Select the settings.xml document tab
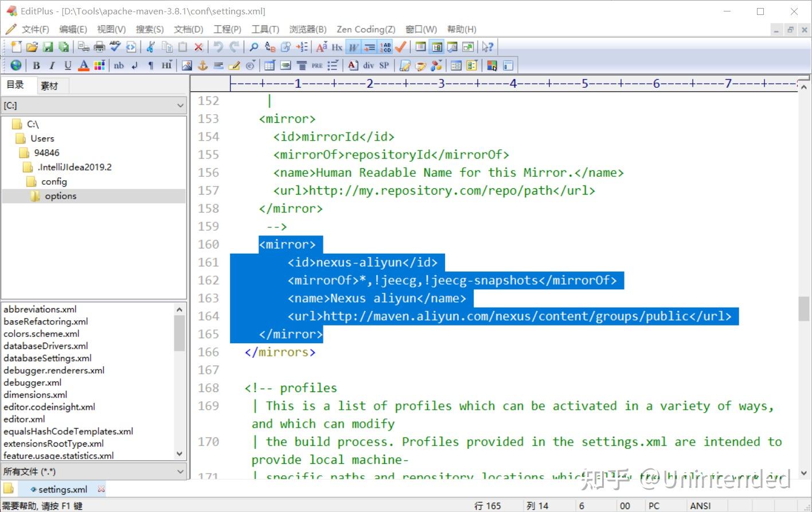The height and width of the screenshot is (512, 812). [63, 490]
